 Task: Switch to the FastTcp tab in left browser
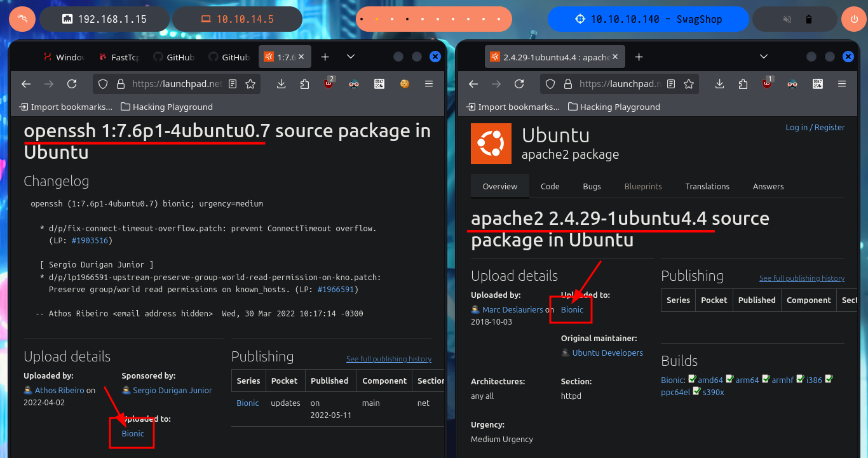[119, 57]
